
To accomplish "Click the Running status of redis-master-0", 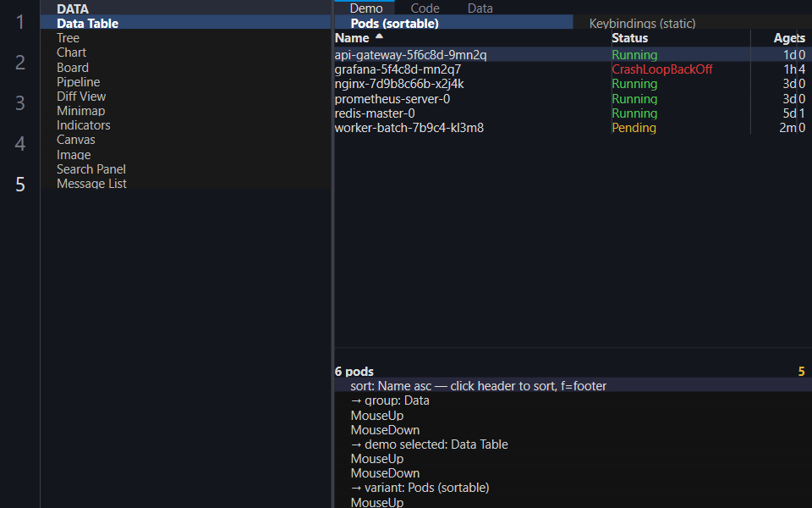I will [x=634, y=113].
